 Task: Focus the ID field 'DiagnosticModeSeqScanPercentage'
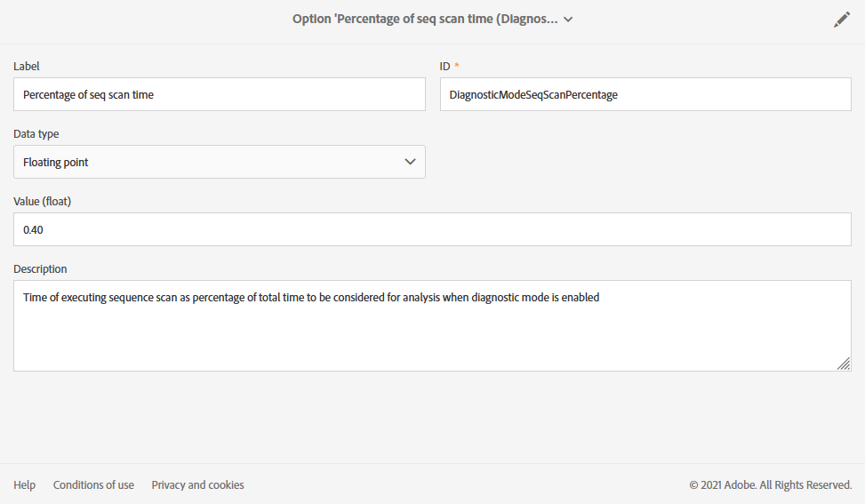[645, 94]
